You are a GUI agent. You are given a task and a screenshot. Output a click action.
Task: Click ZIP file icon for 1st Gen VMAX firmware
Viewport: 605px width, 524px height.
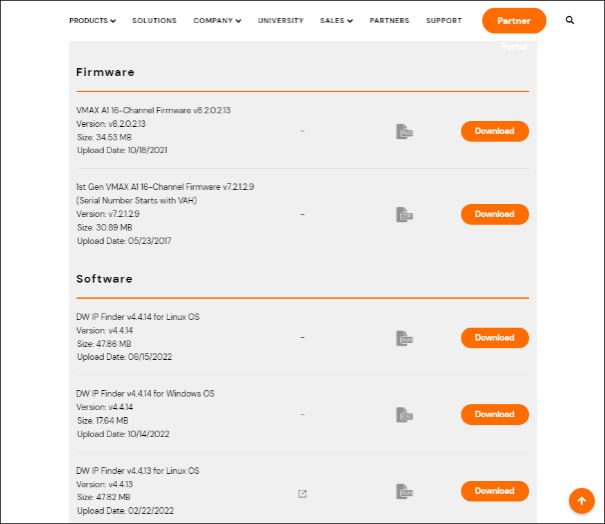(404, 215)
